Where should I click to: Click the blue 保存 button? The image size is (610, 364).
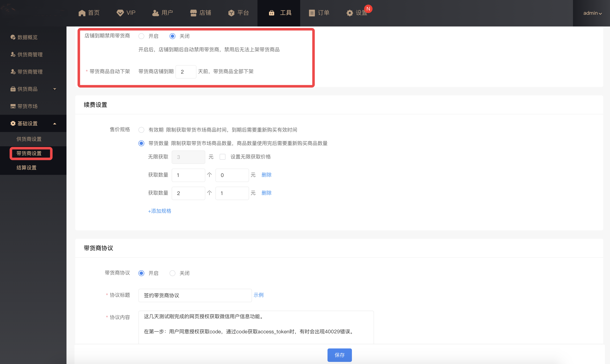coord(339,355)
